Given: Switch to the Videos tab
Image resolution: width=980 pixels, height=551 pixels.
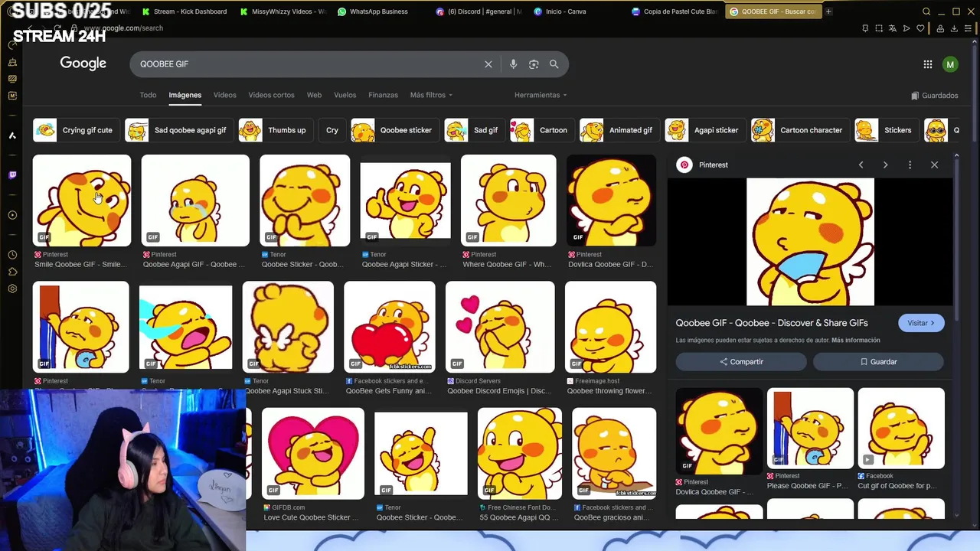Looking at the screenshot, I should (x=224, y=95).
